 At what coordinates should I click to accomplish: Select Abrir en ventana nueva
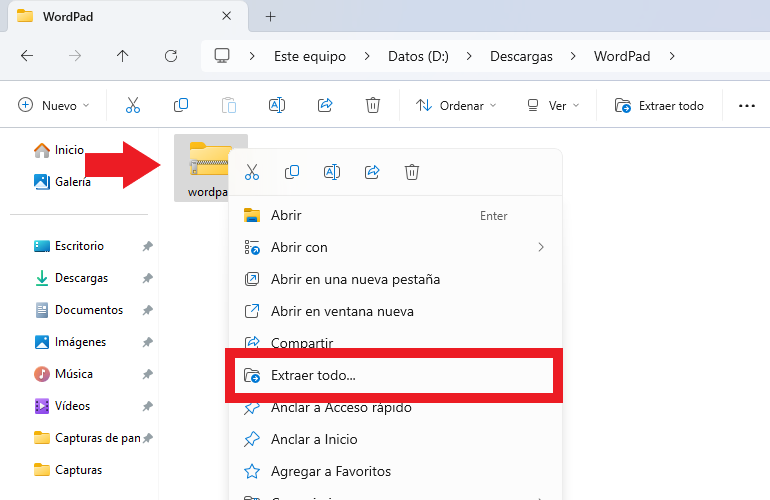pyautogui.click(x=395, y=311)
